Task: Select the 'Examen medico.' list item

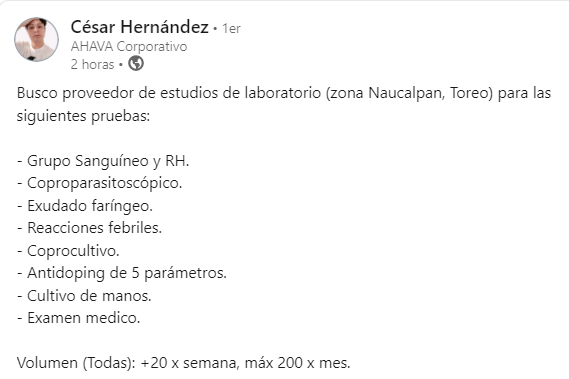Action: [x=78, y=318]
